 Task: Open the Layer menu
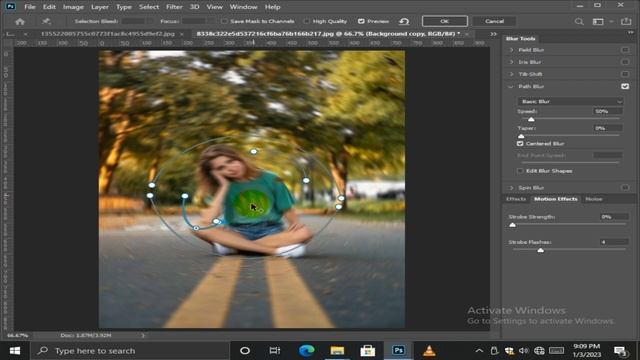[x=100, y=7]
